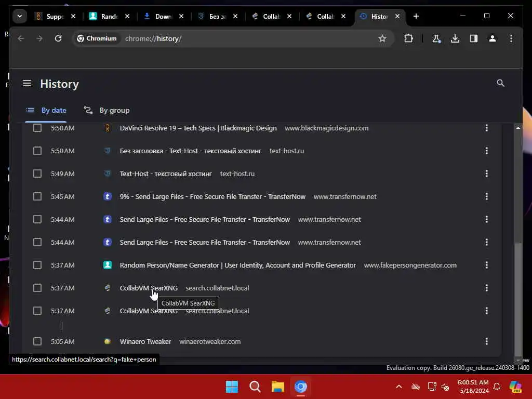Screen dimensions: 532x399
Task: Check the Winaero Tweaker entry checkbox
Action: (37, 342)
